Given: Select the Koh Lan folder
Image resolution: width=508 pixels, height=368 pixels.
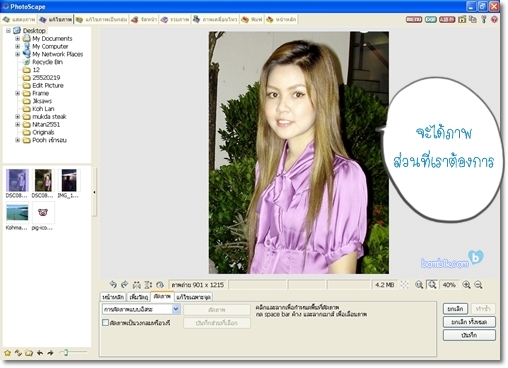Looking at the screenshot, I should [43, 109].
